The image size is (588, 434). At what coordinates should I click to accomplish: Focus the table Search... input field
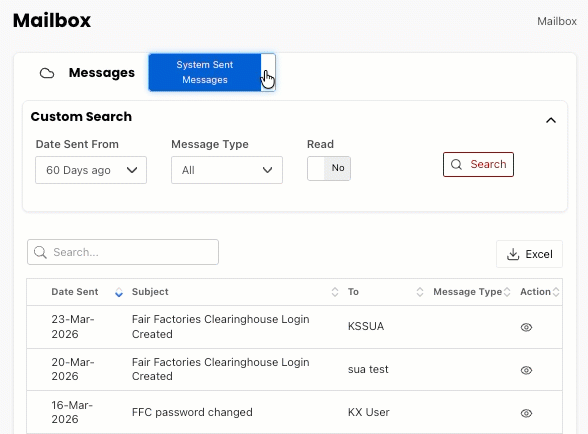tap(123, 252)
